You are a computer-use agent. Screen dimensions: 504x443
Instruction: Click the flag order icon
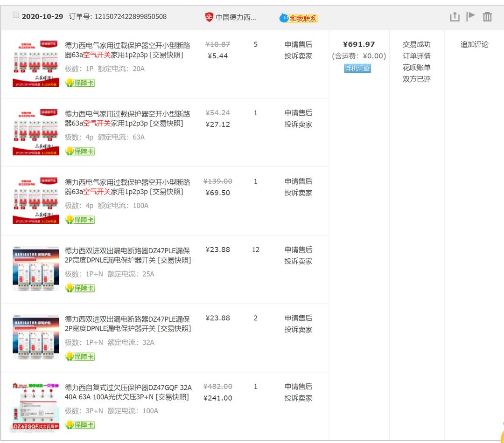[471, 16]
